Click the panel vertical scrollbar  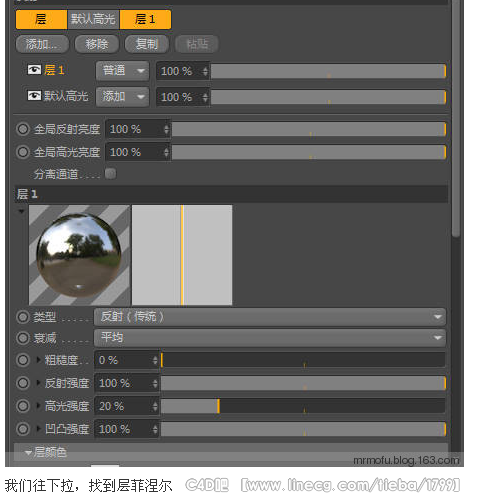click(456, 118)
